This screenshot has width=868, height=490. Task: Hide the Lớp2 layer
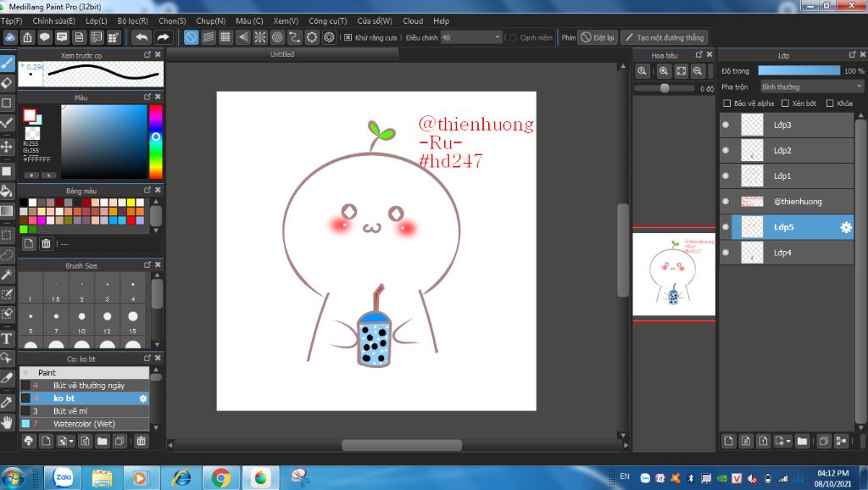726,150
